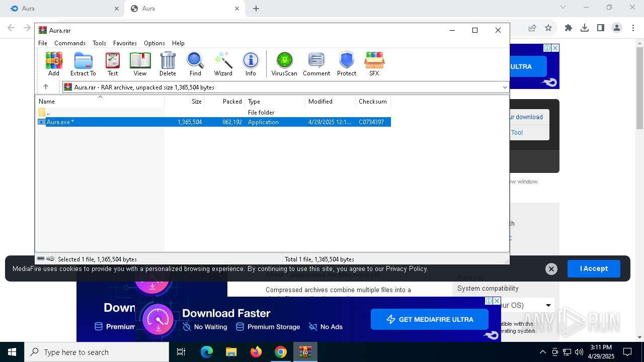Screen dimensions: 644x362
Task: Open the Windows Start menu
Action: click(x=12, y=352)
